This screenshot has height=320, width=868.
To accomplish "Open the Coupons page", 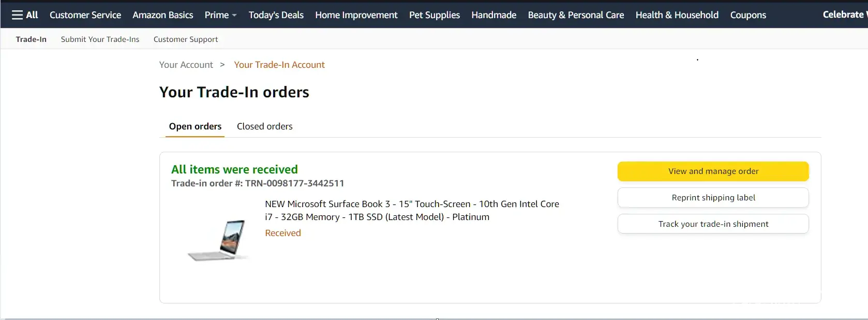I will pos(748,15).
